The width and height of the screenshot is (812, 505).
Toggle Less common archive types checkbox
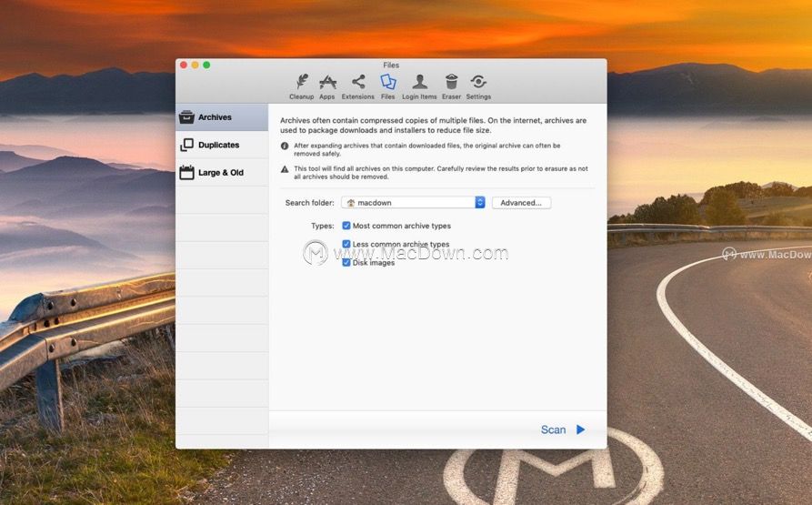[346, 244]
